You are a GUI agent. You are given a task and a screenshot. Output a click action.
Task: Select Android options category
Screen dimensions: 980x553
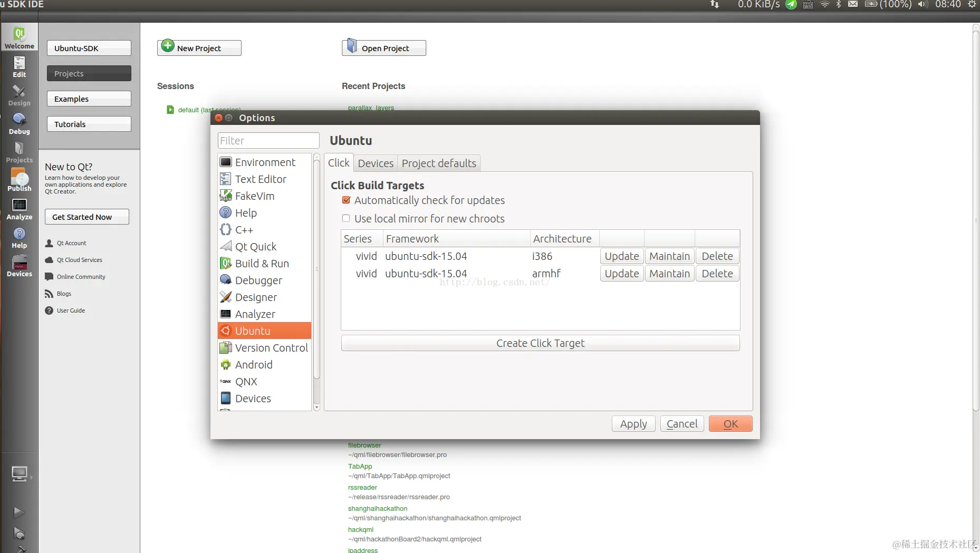tap(264, 365)
